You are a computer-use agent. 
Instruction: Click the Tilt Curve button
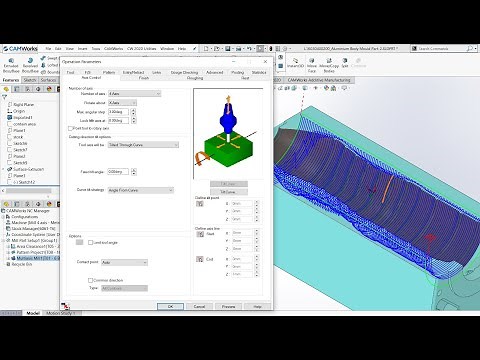pos(229,192)
